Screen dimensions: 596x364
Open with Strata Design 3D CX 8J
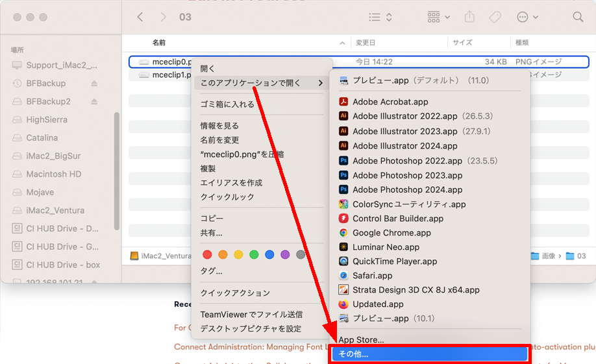(x=409, y=290)
